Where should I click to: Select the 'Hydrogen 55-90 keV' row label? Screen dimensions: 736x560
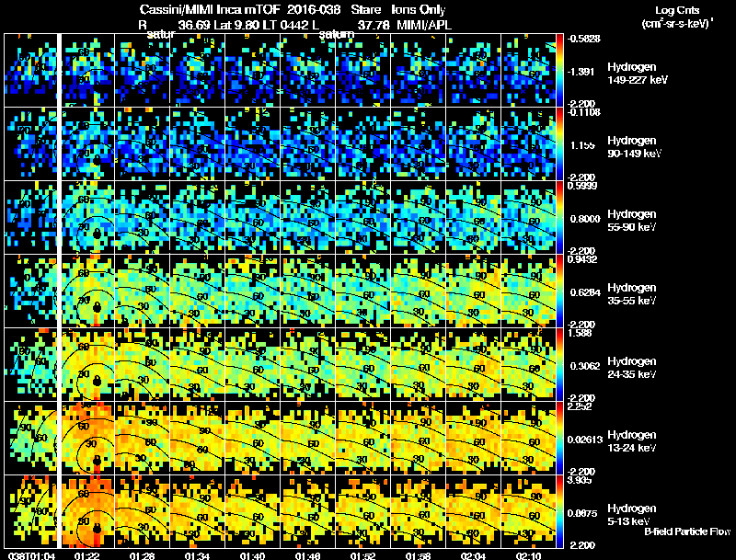coord(632,221)
